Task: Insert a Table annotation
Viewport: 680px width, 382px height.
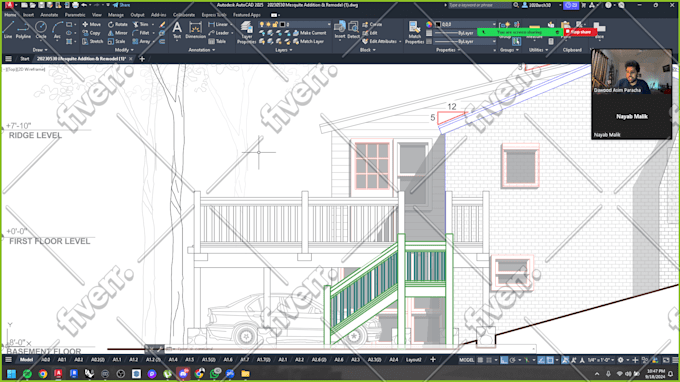Action: point(217,42)
